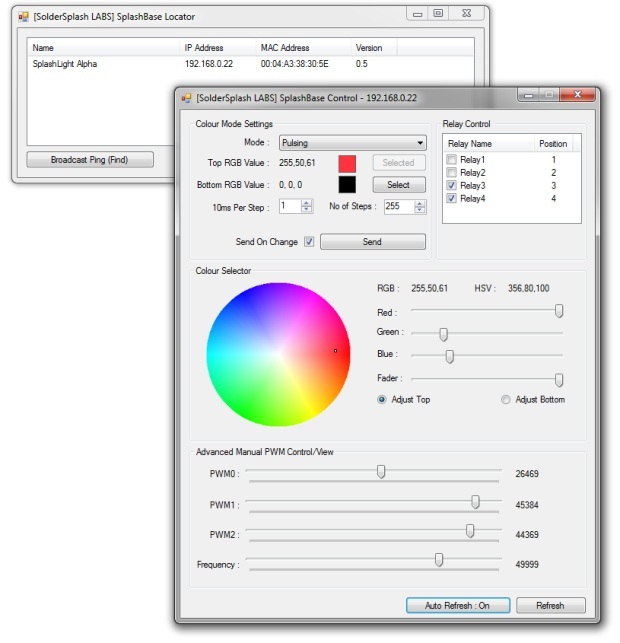Enable the Relay2 checkbox
The width and height of the screenshot is (620, 643).
pos(451,172)
